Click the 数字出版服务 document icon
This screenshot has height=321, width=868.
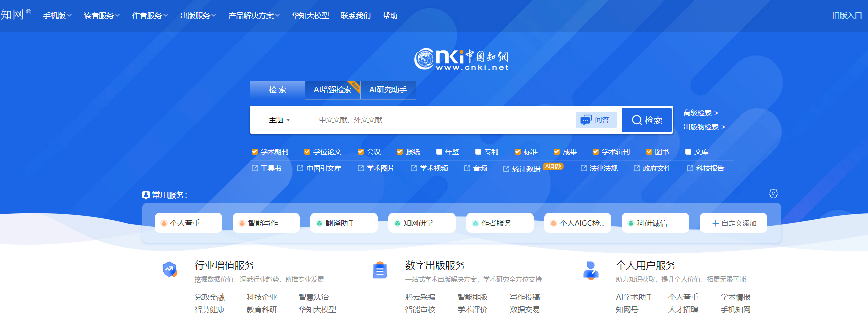point(380,270)
